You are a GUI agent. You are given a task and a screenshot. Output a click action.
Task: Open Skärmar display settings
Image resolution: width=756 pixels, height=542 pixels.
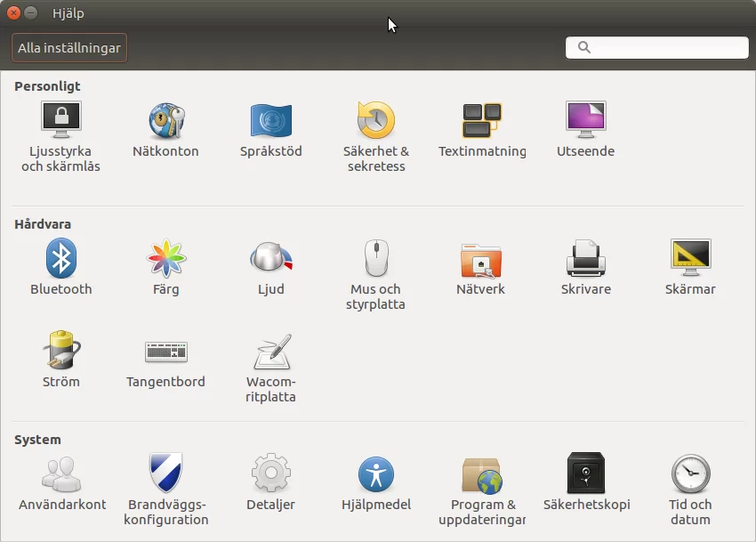pos(690,259)
